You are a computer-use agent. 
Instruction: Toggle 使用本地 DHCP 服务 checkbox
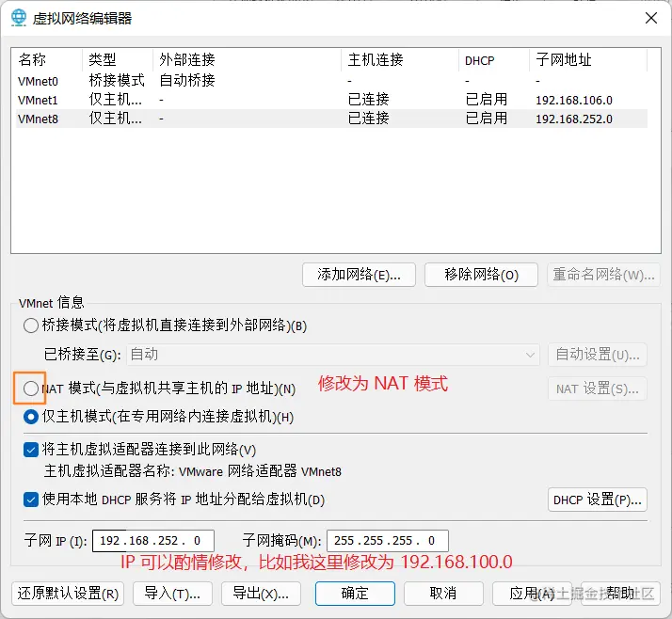(x=31, y=500)
